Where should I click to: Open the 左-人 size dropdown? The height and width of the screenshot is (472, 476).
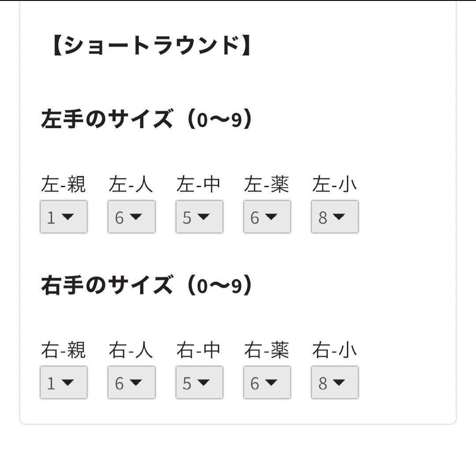[131, 216]
